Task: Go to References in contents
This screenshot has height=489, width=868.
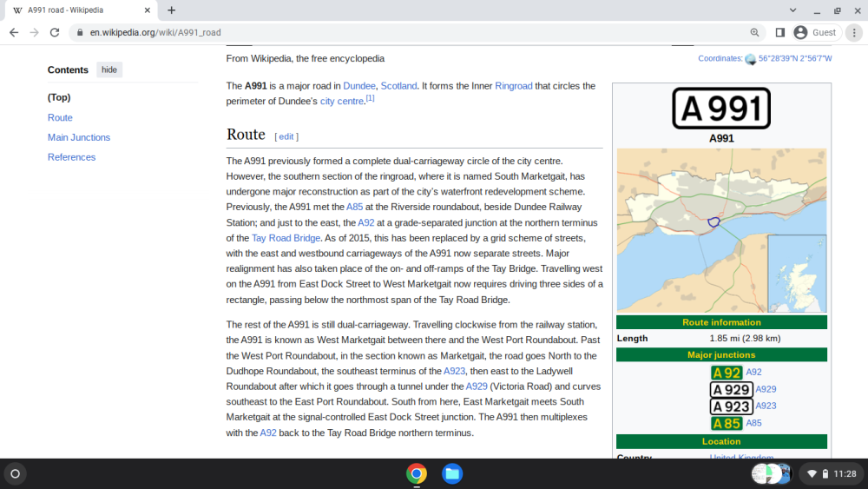Action: [x=71, y=157]
